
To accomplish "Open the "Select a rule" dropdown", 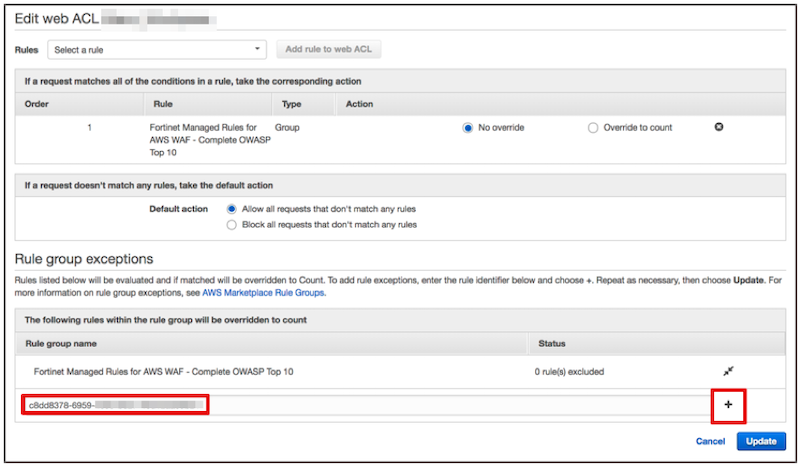I will pos(157,49).
